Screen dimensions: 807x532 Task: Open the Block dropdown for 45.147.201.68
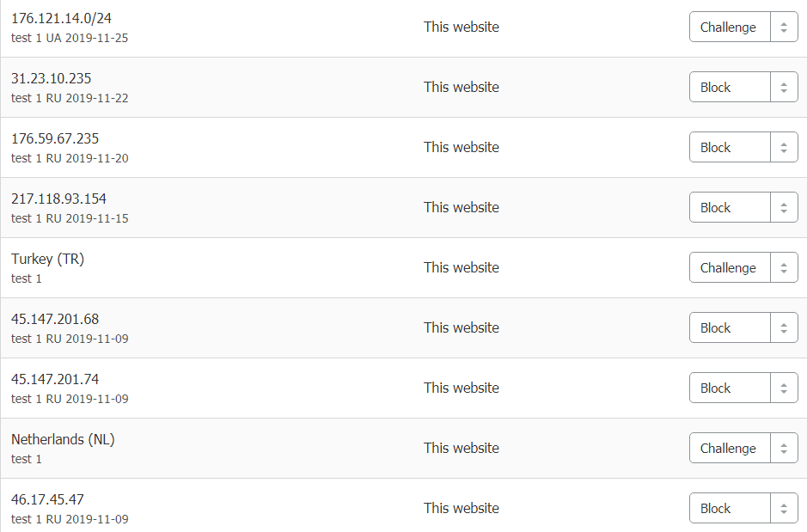click(730, 328)
